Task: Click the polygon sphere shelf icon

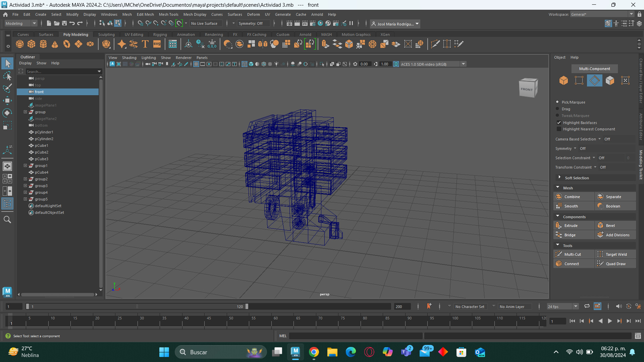Action: click(20, 44)
